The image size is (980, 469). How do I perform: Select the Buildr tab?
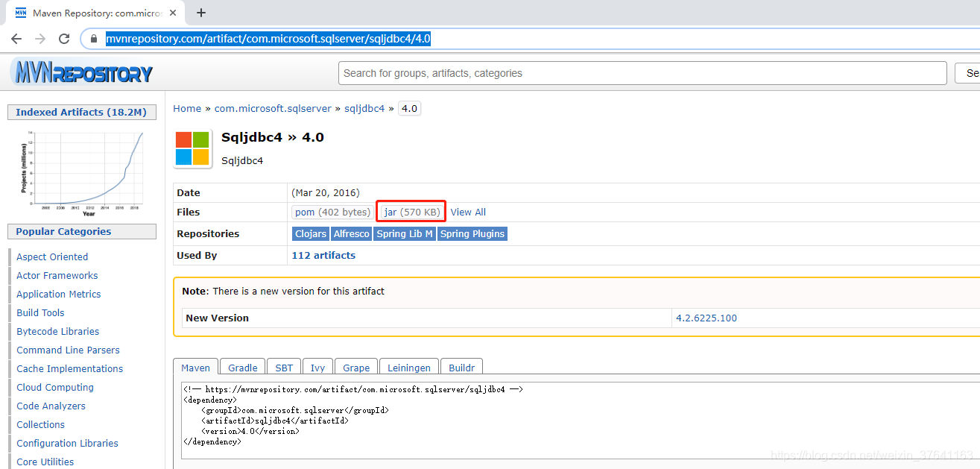click(x=461, y=367)
